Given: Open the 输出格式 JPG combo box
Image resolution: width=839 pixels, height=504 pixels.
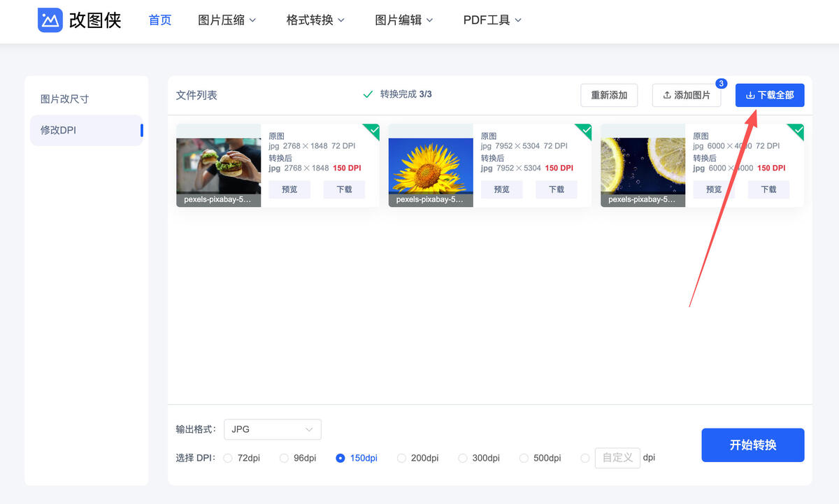Looking at the screenshot, I should [x=272, y=429].
